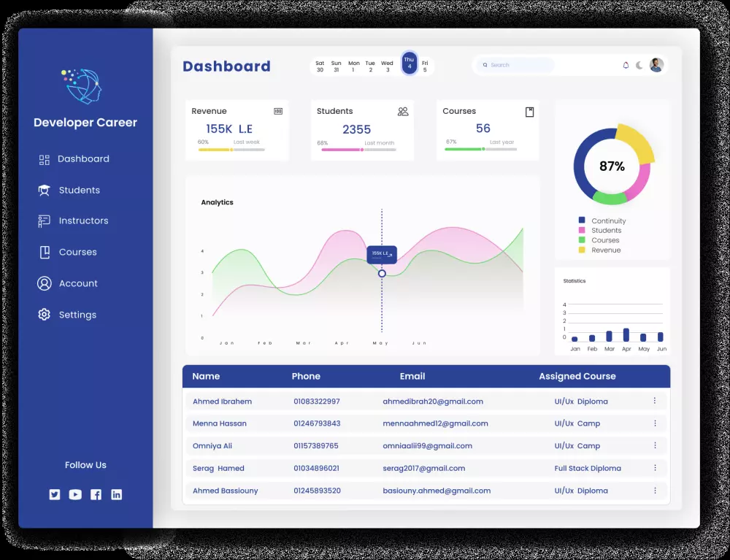Screen dimensions: 730x560
Task: Click the document icon on Courses card
Action: pyautogui.click(x=529, y=111)
